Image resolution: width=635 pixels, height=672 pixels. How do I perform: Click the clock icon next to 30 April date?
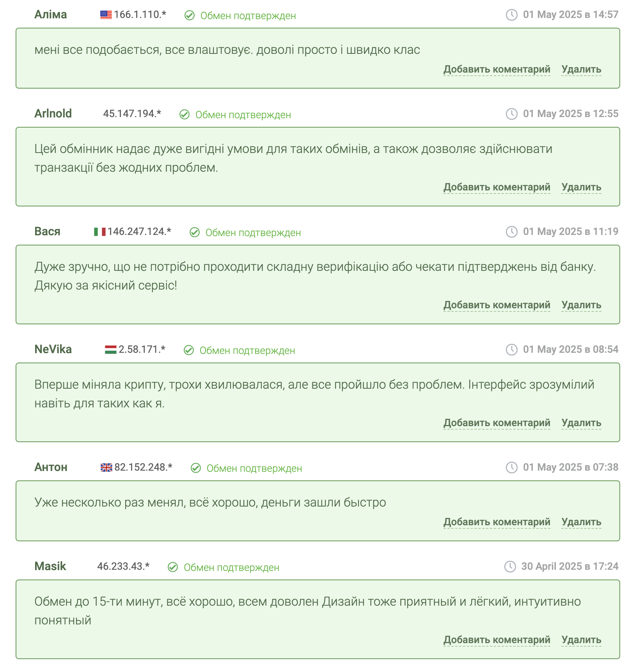510,567
